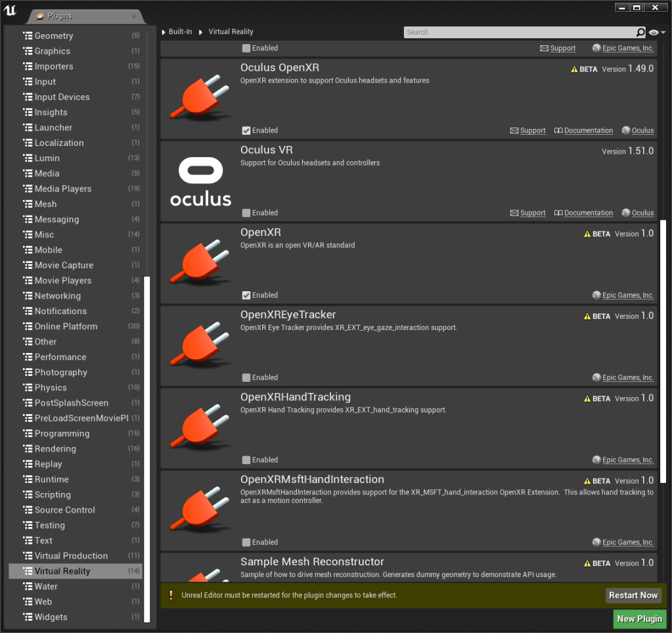This screenshot has width=672, height=633.
Task: Enable the Oculus VR plugin checkbox
Action: 246,213
